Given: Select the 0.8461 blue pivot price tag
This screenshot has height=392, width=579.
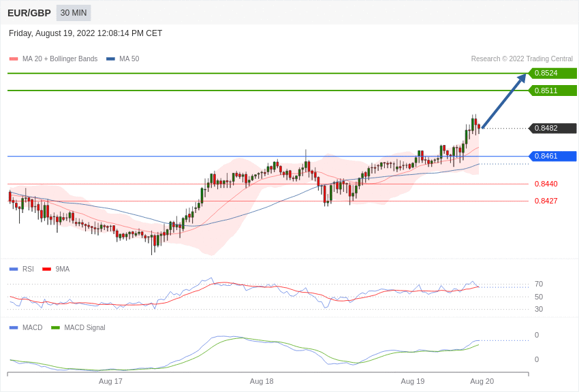Looking at the screenshot, I should pyautogui.click(x=552, y=157).
